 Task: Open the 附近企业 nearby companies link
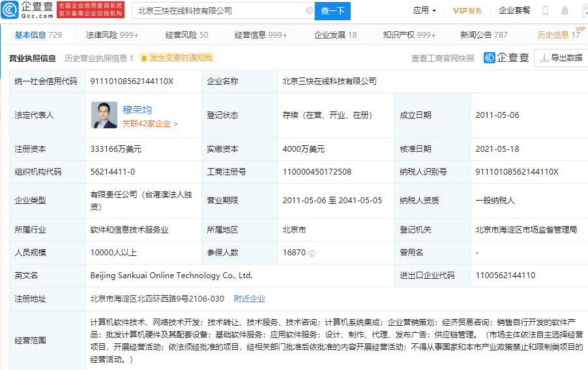point(250,299)
